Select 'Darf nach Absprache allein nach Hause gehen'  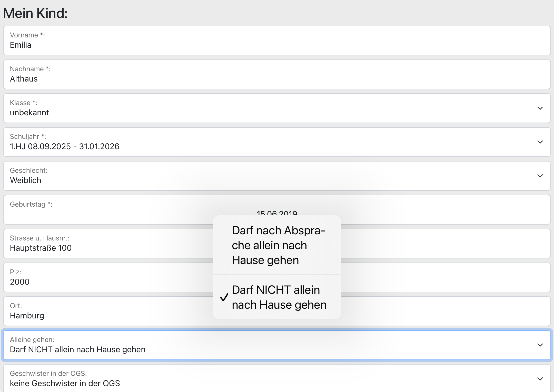[x=278, y=245]
